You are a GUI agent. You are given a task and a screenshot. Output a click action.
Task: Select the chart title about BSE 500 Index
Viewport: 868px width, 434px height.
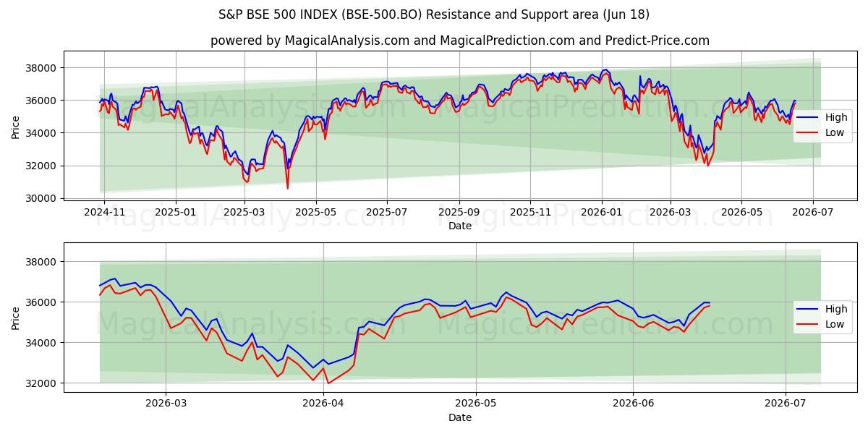(434, 14)
